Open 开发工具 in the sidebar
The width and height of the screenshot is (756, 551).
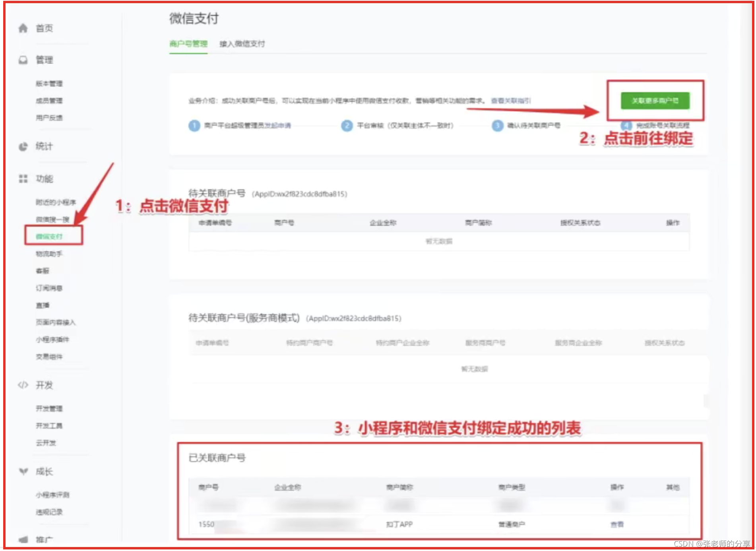point(49,426)
